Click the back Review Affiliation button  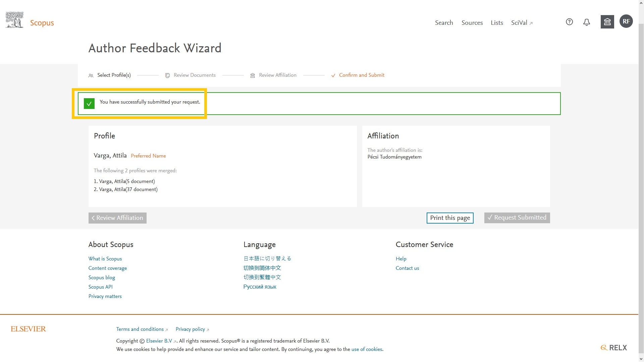(x=117, y=218)
